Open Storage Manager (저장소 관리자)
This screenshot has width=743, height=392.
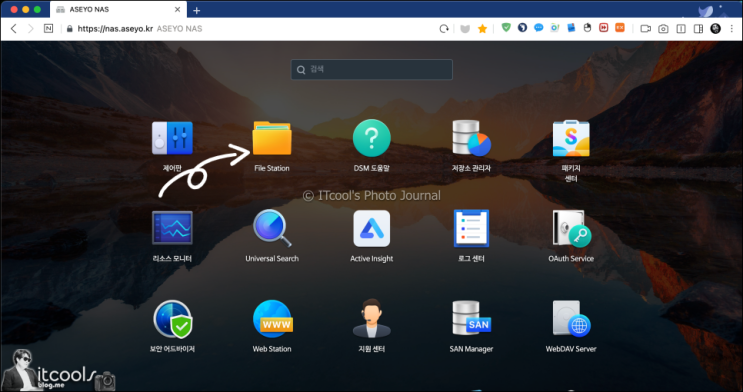(471, 138)
